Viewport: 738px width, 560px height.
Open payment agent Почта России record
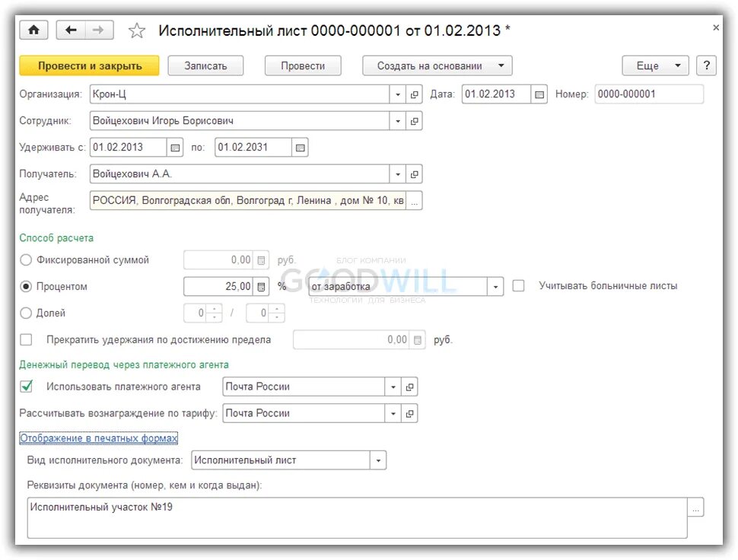pyautogui.click(x=409, y=387)
